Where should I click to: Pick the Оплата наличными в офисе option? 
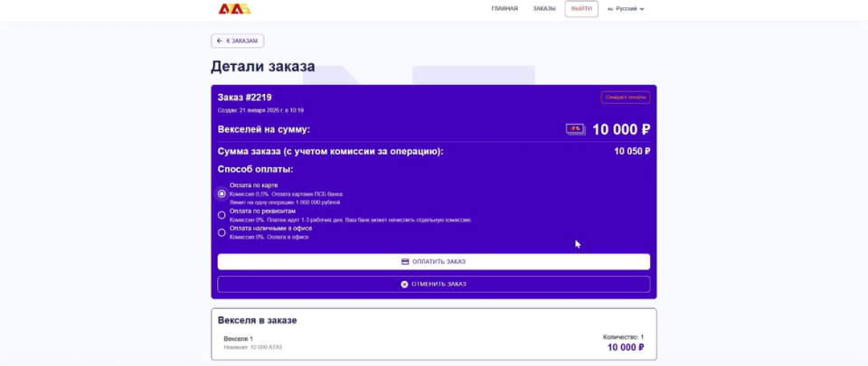pos(222,232)
